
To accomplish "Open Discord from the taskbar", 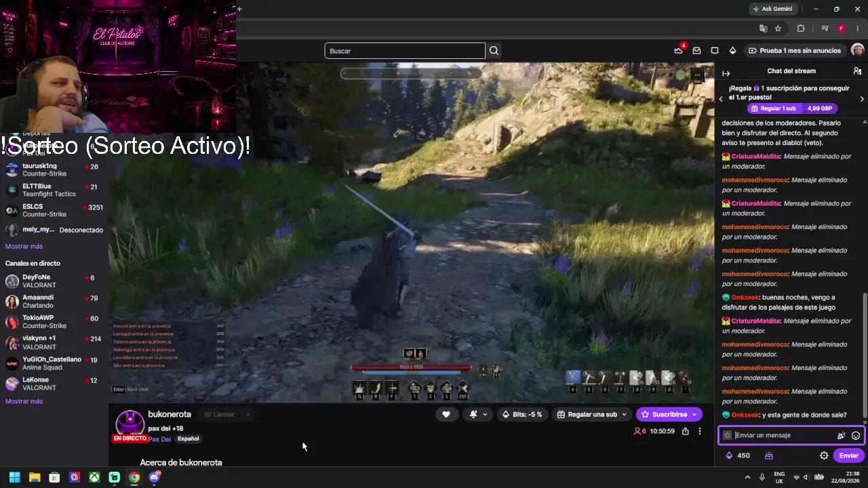I will pyautogui.click(x=154, y=477).
